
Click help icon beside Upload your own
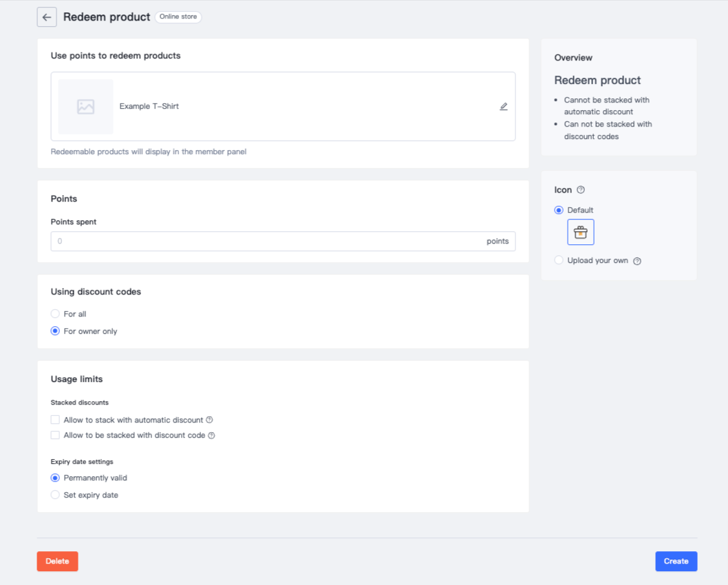637,261
